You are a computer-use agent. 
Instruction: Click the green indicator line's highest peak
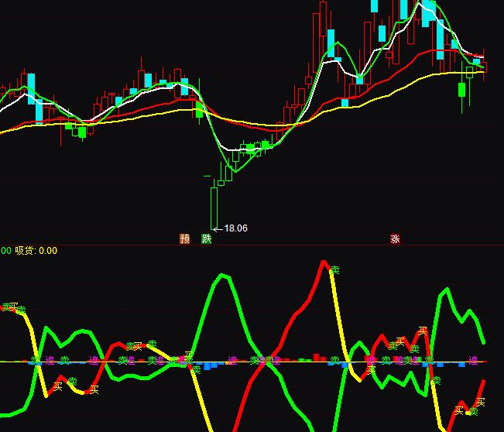[x=224, y=276]
